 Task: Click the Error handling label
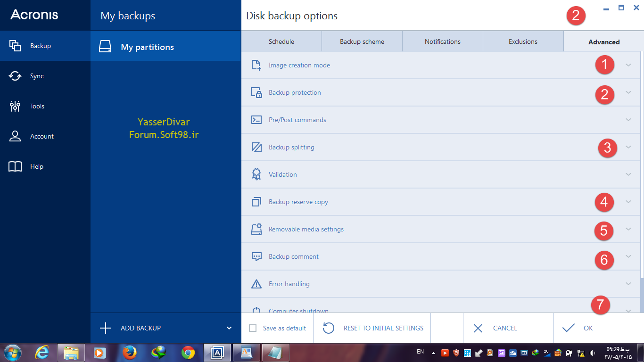pos(289,284)
